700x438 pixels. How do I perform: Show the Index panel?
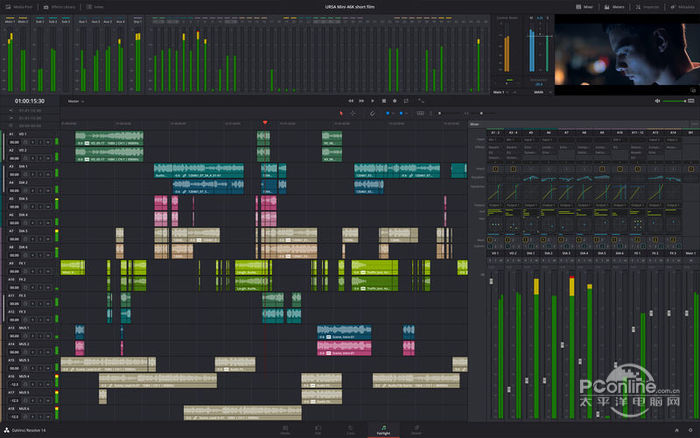tap(96, 6)
